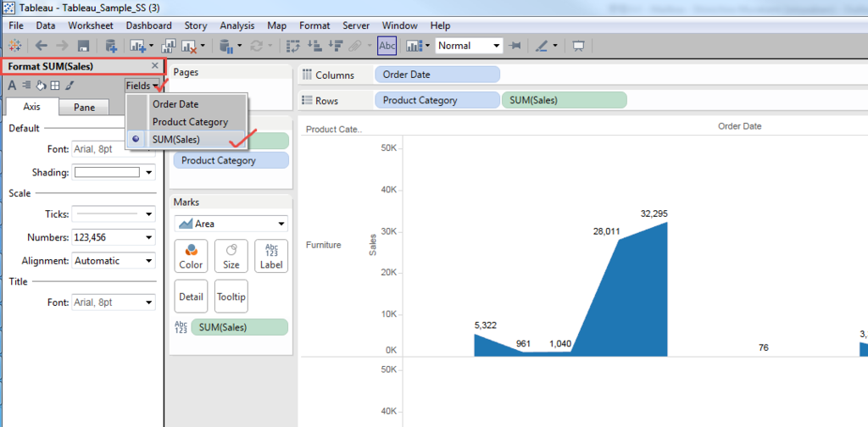Click the 32,295 data label
Screen dimensions: 868x427
(654, 213)
